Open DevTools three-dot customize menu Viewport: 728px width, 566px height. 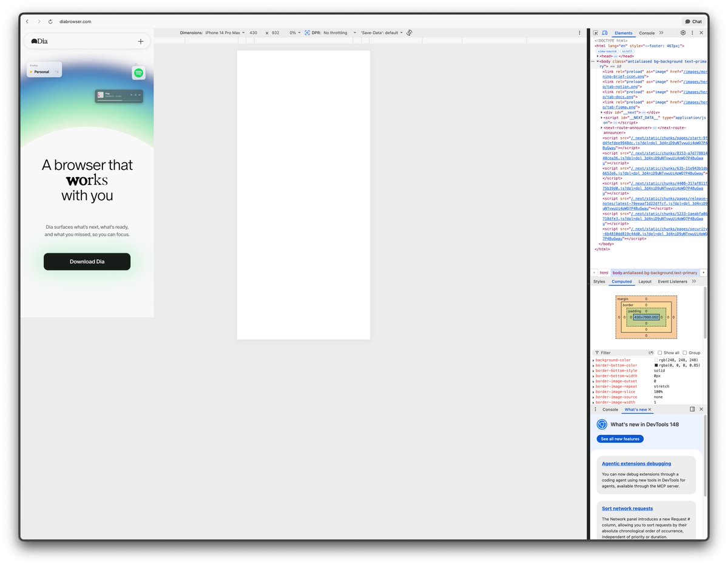tap(692, 33)
